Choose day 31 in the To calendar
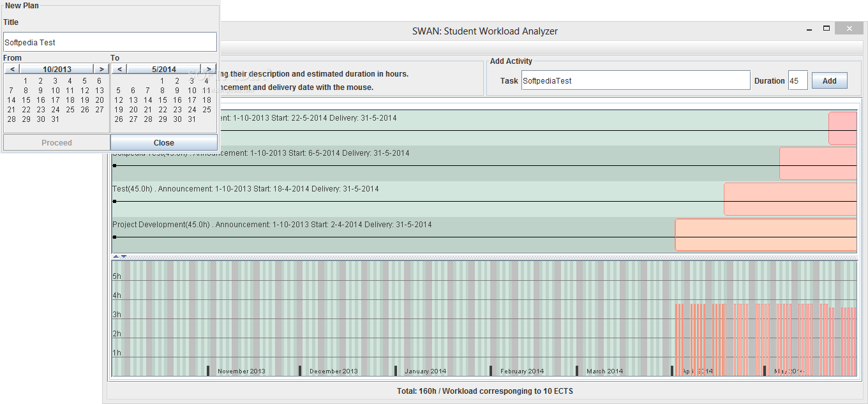 tap(191, 119)
